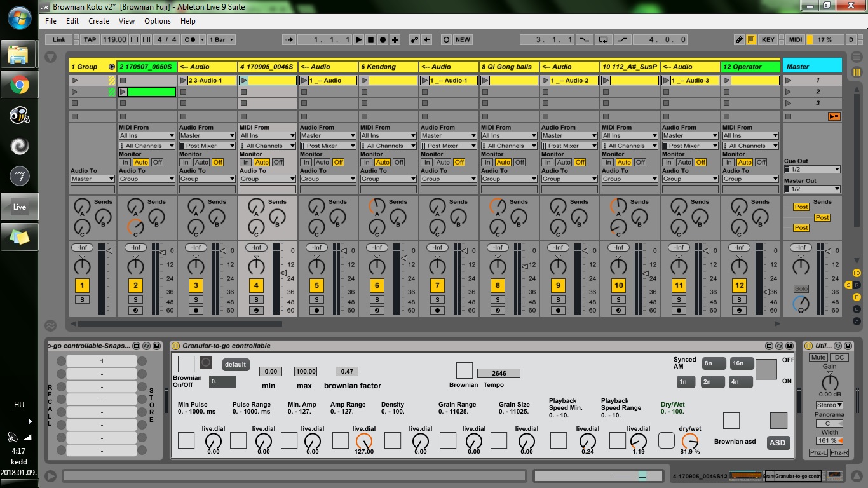Open Group track Audio To dropdown

click(92, 179)
